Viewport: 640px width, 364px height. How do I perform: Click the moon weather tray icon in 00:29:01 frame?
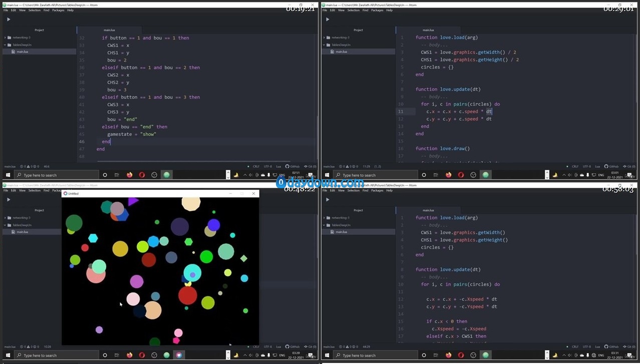[554, 175]
